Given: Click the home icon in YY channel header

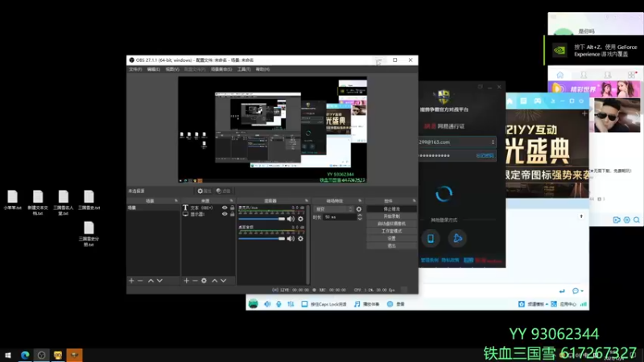Looking at the screenshot, I should coord(510,101).
